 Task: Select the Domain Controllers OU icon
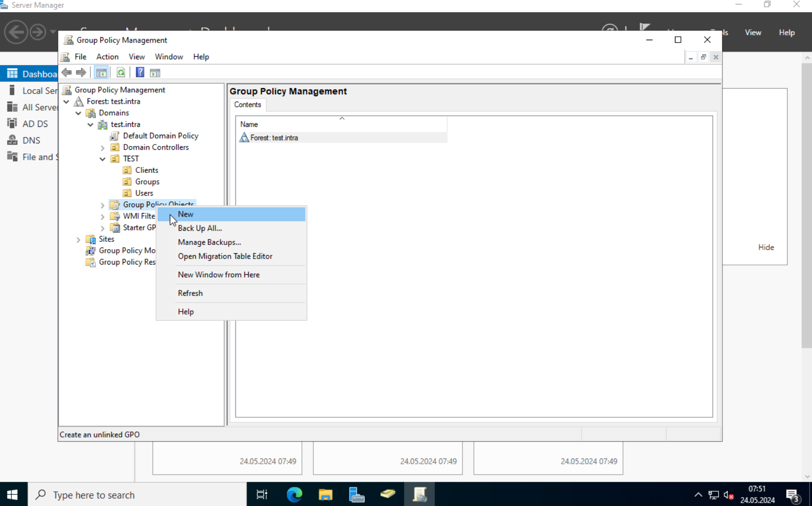pyautogui.click(x=115, y=147)
